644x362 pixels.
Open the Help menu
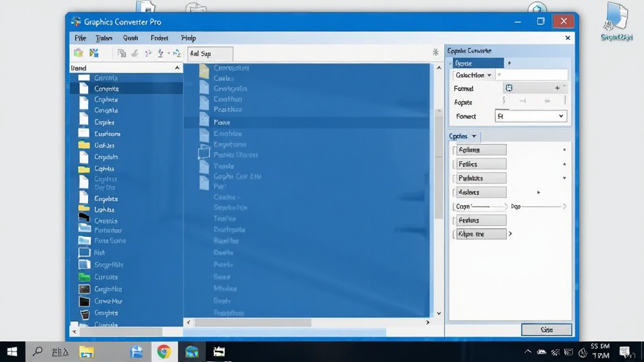(x=189, y=38)
